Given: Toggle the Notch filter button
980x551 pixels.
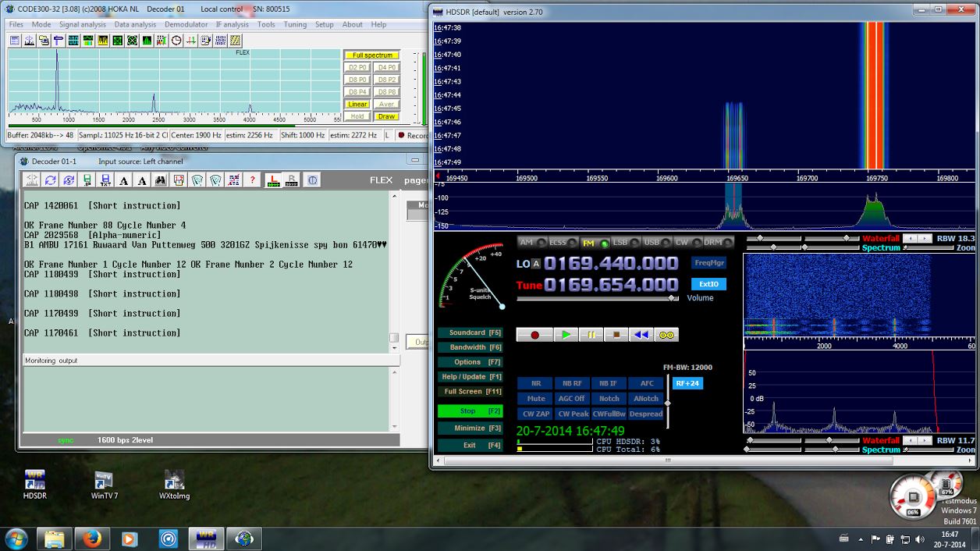Looking at the screenshot, I should 609,398.
